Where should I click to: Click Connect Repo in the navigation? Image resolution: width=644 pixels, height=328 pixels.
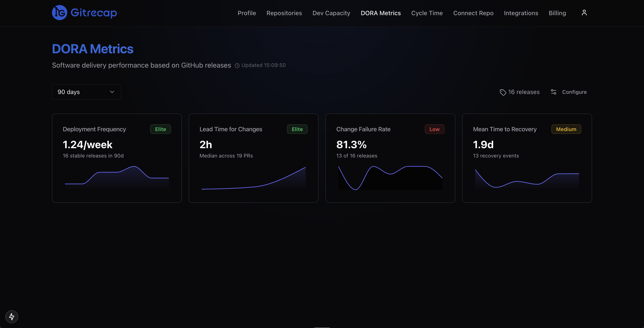[x=473, y=13]
